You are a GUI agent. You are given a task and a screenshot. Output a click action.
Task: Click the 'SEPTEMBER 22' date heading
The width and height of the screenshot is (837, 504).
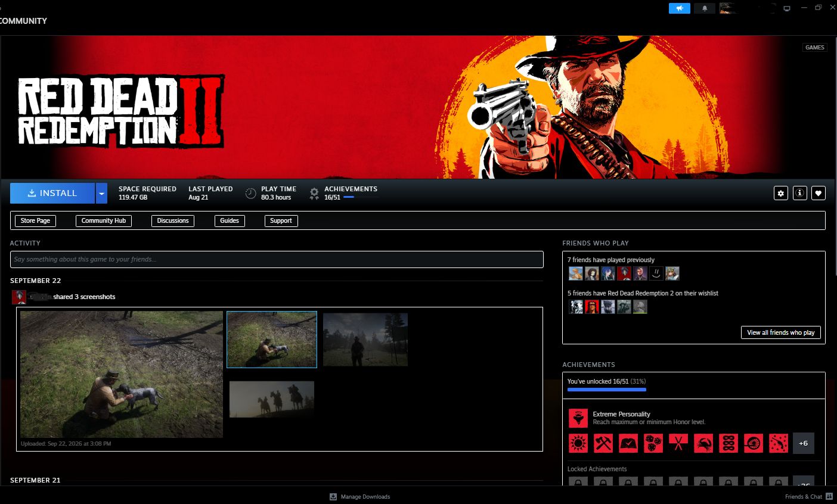pos(35,281)
